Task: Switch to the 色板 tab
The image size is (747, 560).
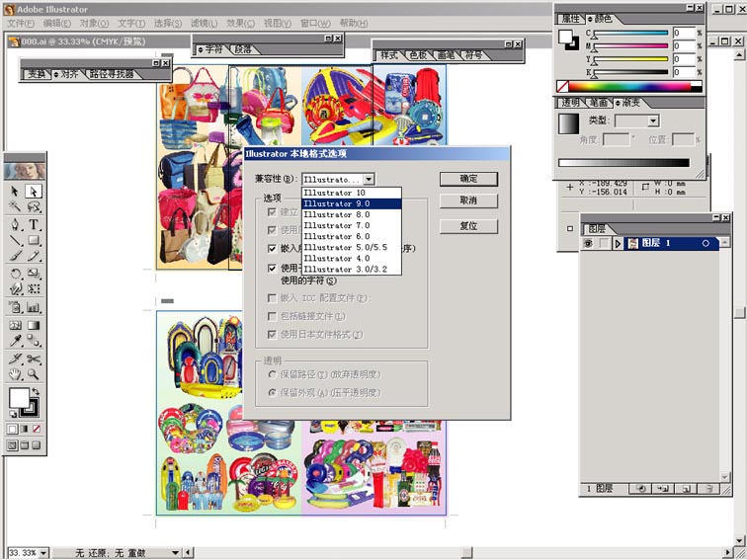Action: [x=418, y=55]
